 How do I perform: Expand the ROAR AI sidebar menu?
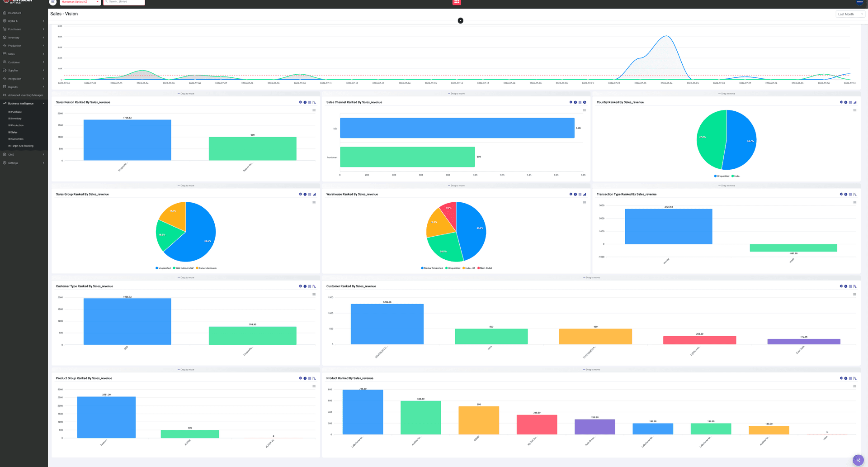(x=24, y=21)
